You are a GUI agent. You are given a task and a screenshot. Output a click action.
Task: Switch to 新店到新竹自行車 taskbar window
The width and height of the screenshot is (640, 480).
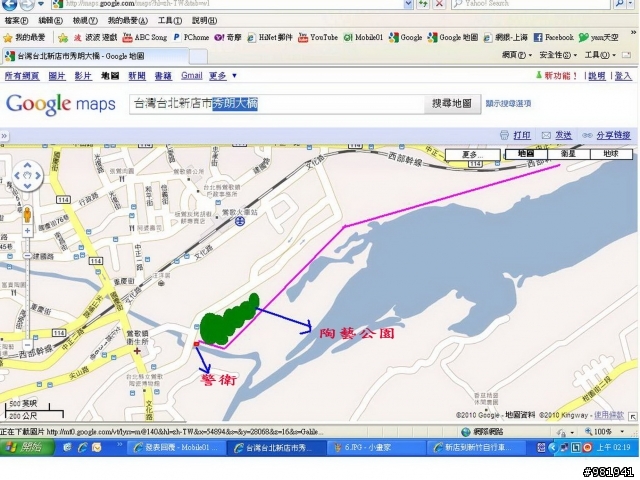[476, 448]
